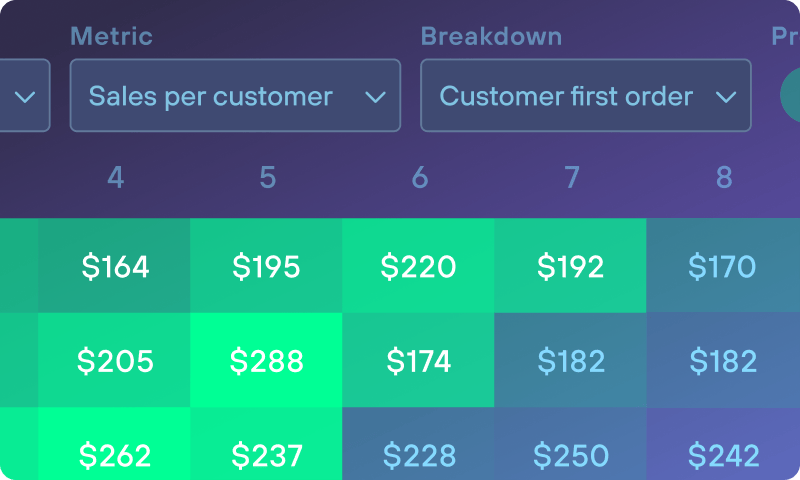Select column header 8

click(724, 178)
